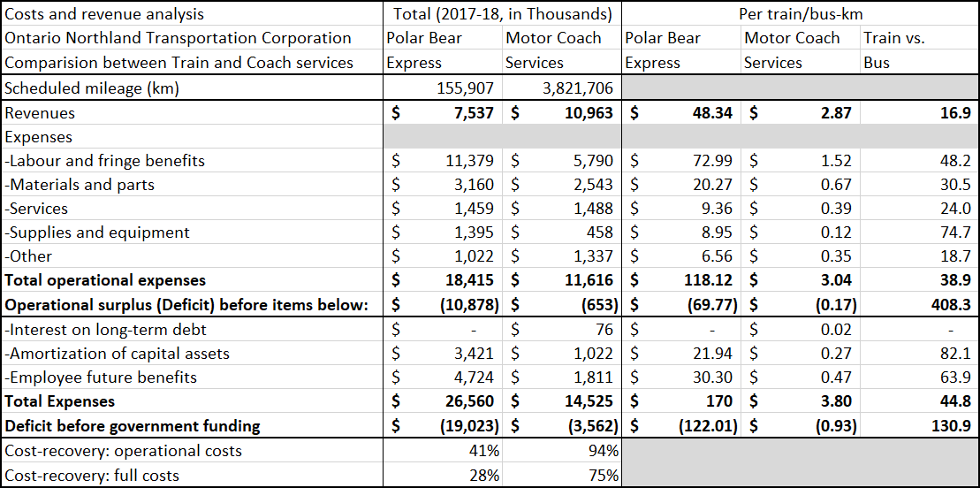Click the "Costs and revenue analysis" title cell
Screen dimensions: 980x488
tap(104, 14)
